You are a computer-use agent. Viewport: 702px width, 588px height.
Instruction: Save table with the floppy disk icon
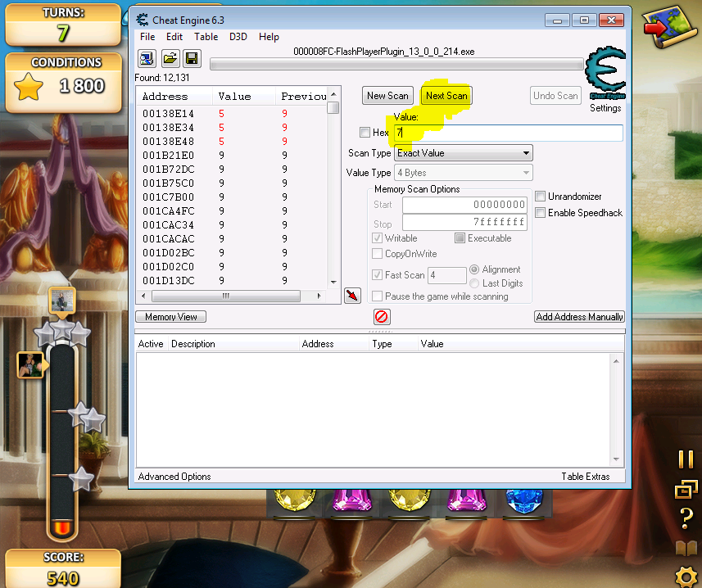coord(192,59)
